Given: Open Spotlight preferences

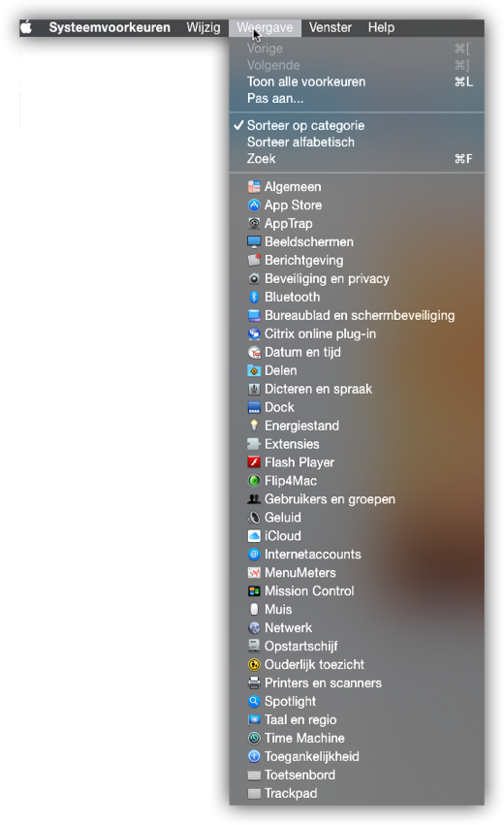Looking at the screenshot, I should 357,701.
